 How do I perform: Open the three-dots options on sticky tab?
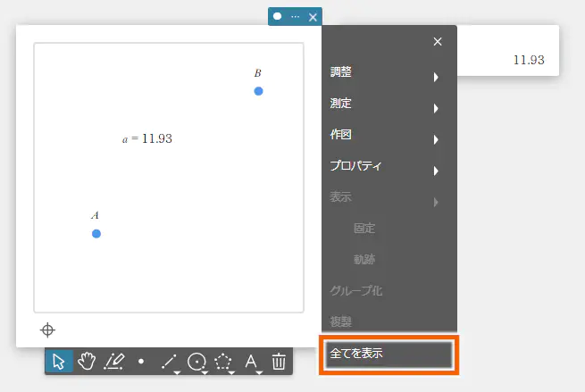(x=295, y=17)
